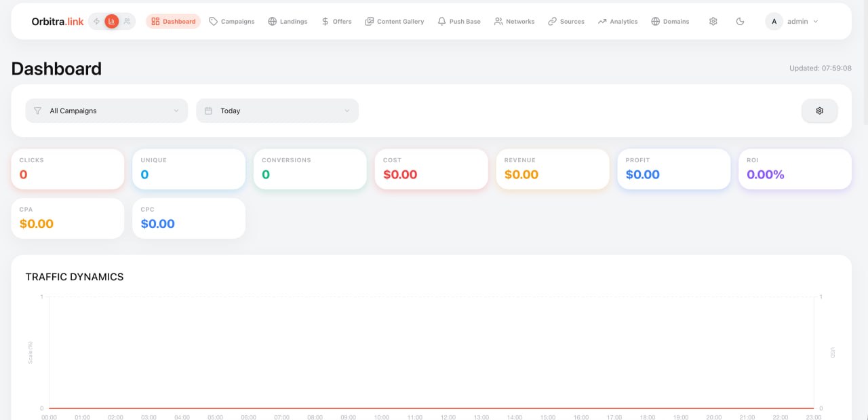The width and height of the screenshot is (868, 420).
Task: Open the admin user menu
Action: point(792,22)
